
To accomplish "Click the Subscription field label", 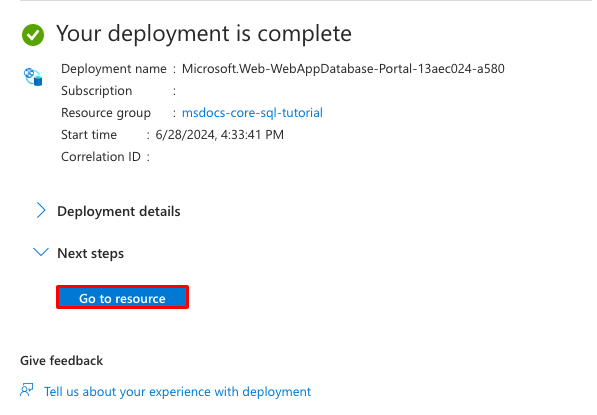I will (x=97, y=91).
